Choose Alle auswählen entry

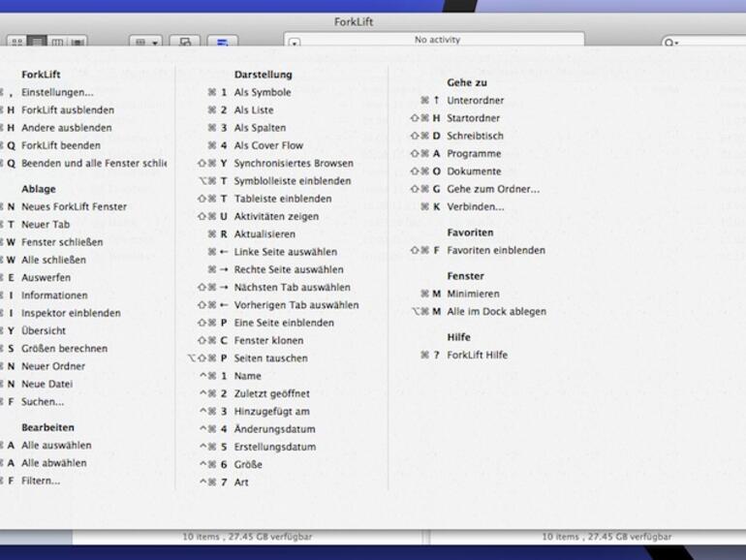56,446
